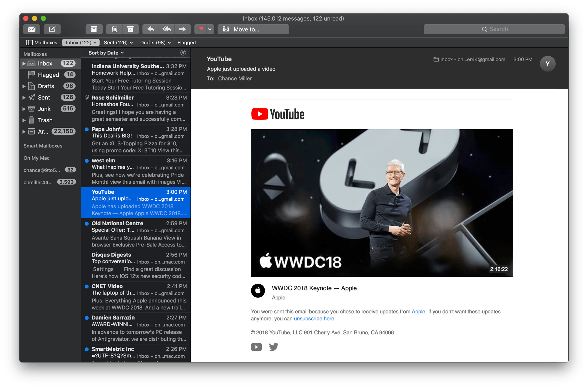Enable the message list filter
This screenshot has width=588, height=388.
pyautogui.click(x=183, y=53)
